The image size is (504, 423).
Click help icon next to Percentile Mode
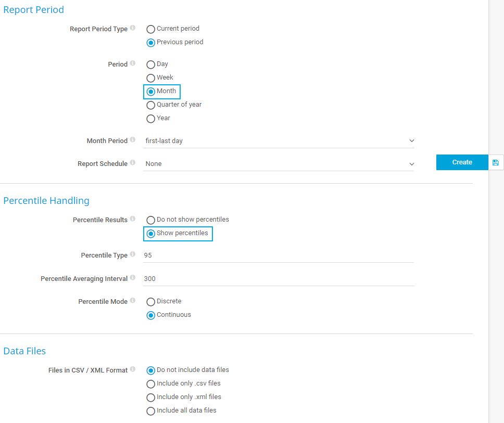click(133, 301)
